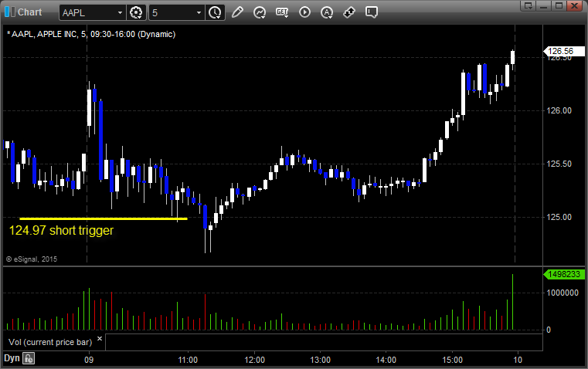Open the GET tools menu icon
Image resolution: width=588 pixels, height=369 pixels.
(282, 12)
